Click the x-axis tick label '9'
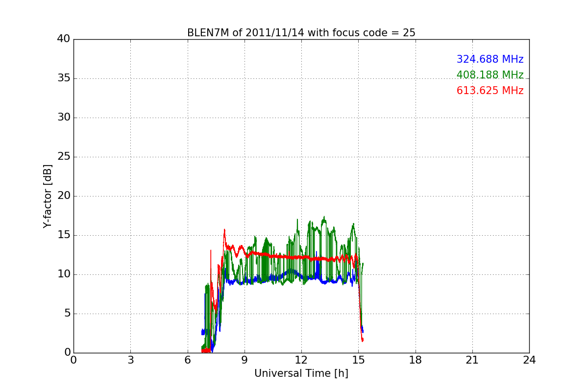 click(245, 360)
